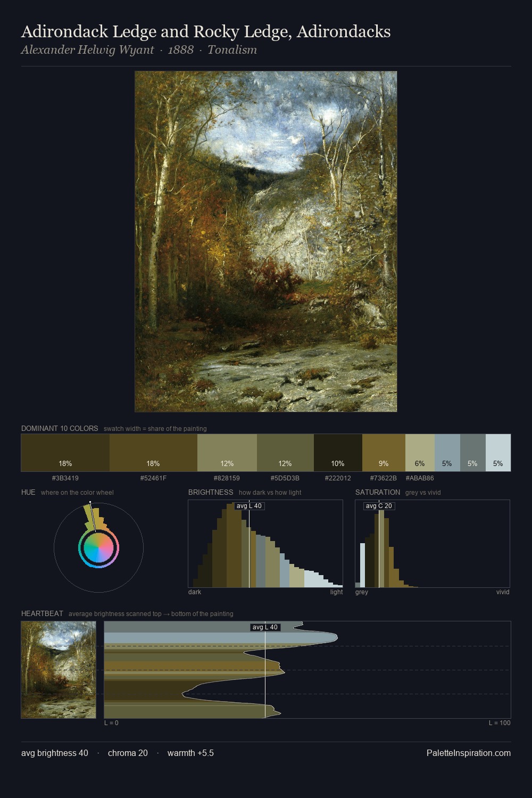Viewport: 532px width, 798px height.
Task: Click the brightness histogram chart
Action: coord(265,544)
